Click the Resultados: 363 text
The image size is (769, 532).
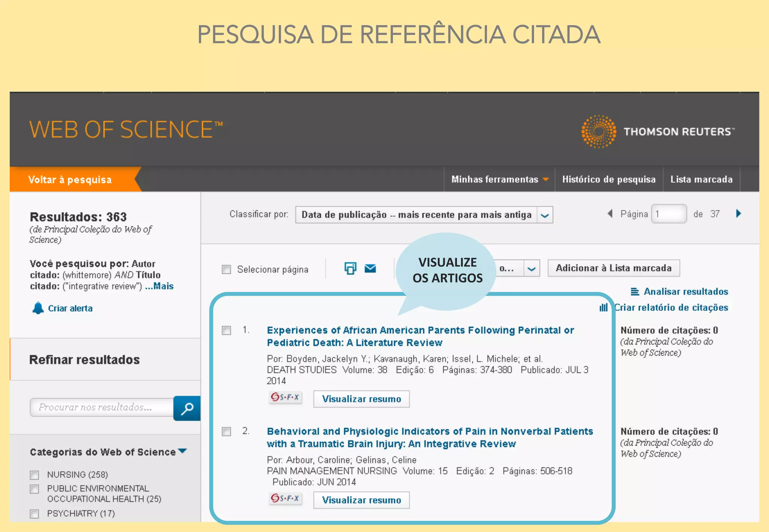[78, 217]
